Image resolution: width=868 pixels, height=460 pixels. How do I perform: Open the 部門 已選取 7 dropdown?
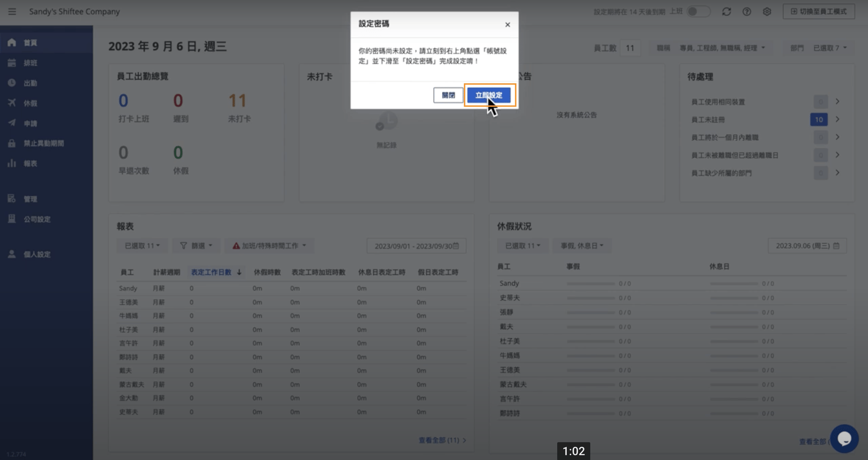(829, 48)
